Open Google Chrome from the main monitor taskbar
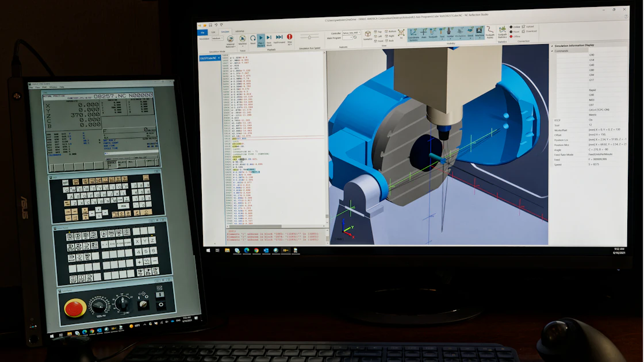Screen dimensions: 644x362 coord(256,250)
